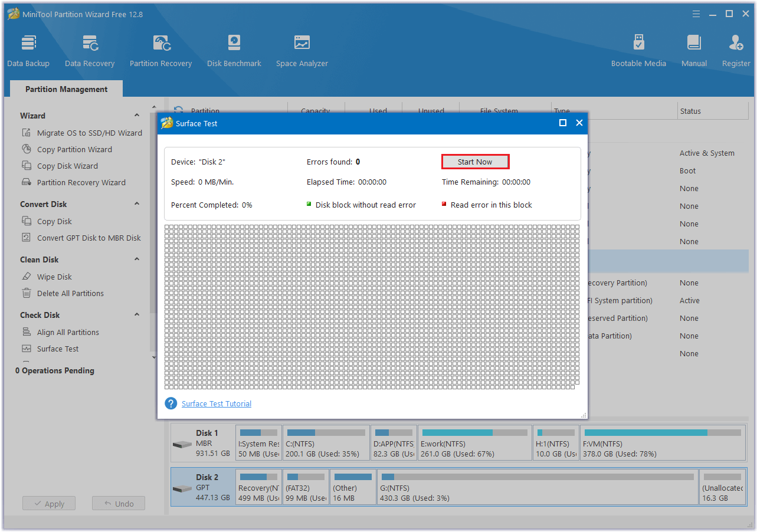
Task: Select (Other) 16 MB partition
Action: point(353,487)
